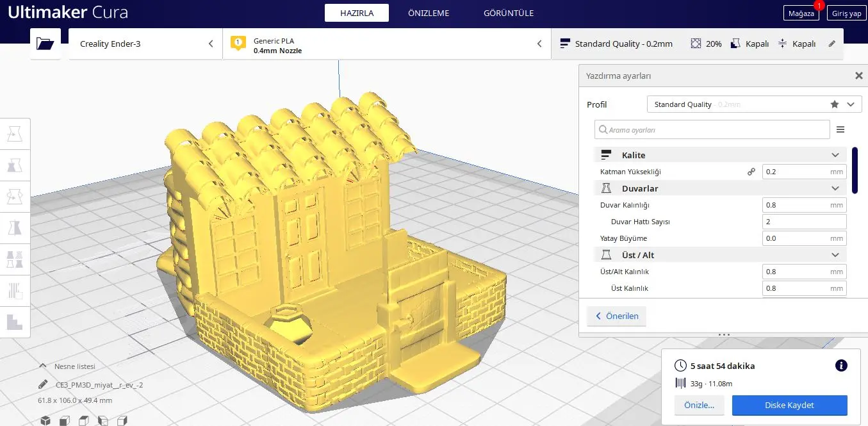Click the Diske Kaydet button
This screenshot has height=426, width=868.
point(789,406)
